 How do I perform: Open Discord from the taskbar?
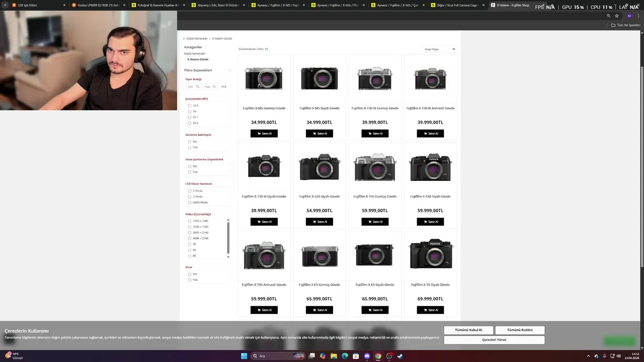tap(367, 356)
